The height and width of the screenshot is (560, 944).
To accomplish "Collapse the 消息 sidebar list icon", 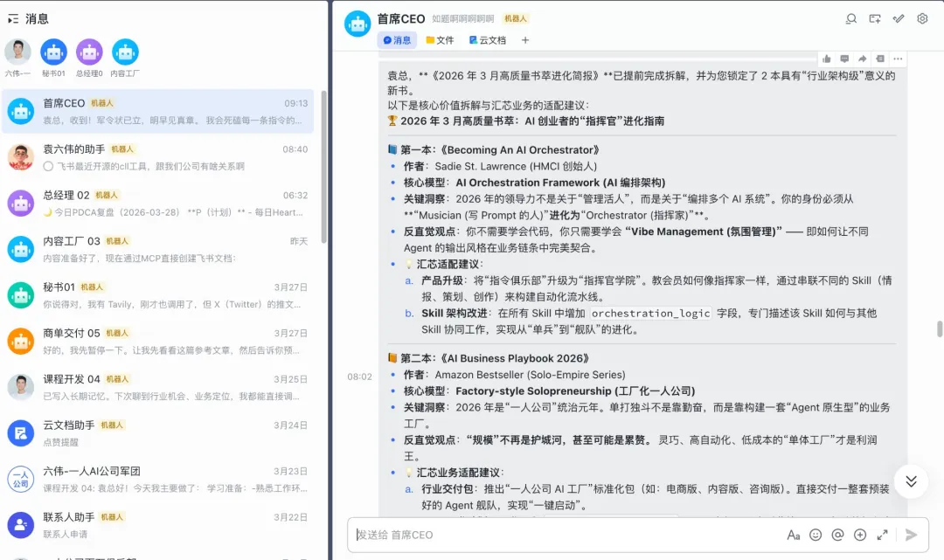I will pos(13,19).
